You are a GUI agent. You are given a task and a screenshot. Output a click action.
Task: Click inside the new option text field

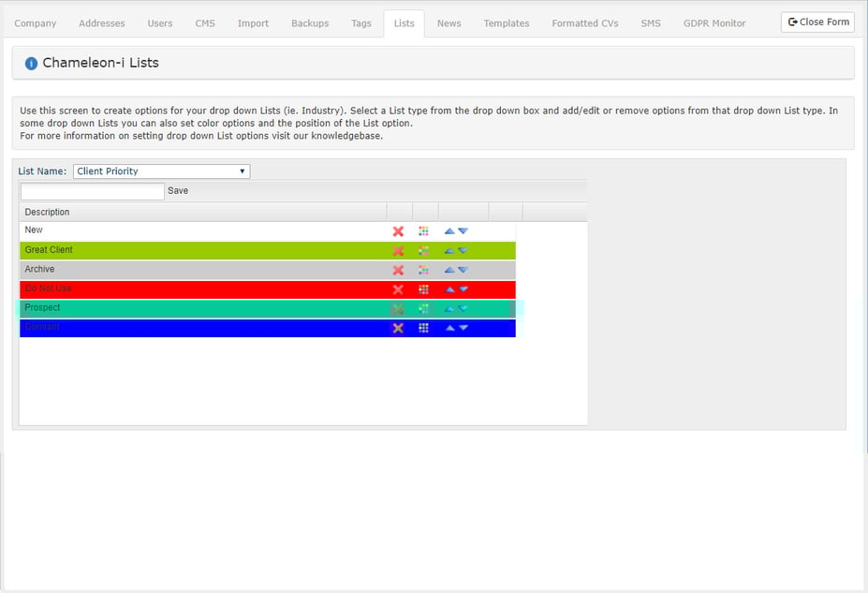coord(91,190)
